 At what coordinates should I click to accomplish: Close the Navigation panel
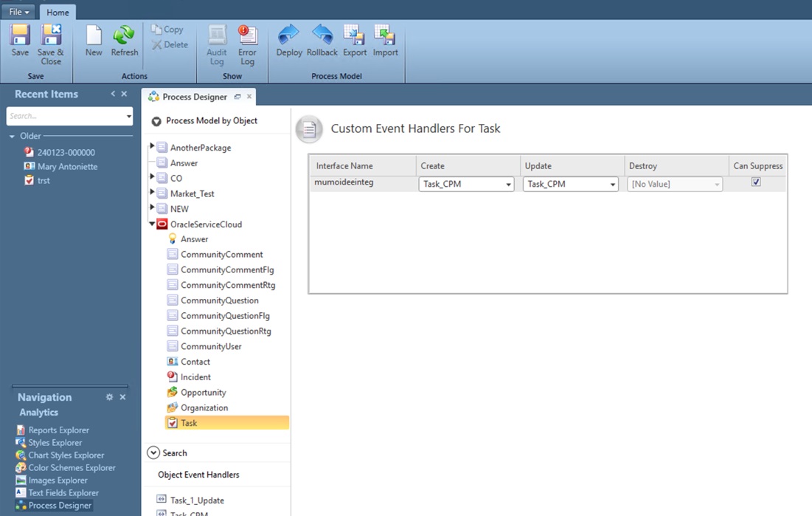[x=122, y=397]
